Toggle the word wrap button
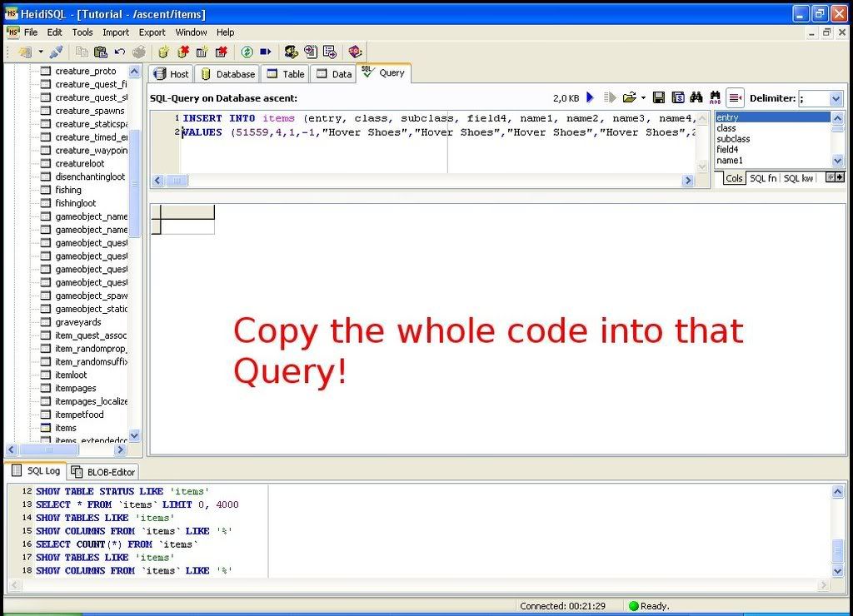This screenshot has height=616, width=853. (x=735, y=98)
